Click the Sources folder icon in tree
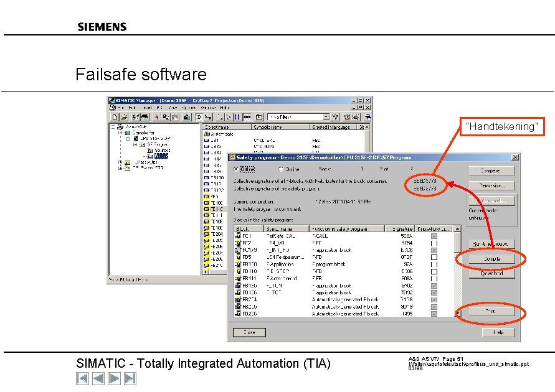 coord(150,150)
